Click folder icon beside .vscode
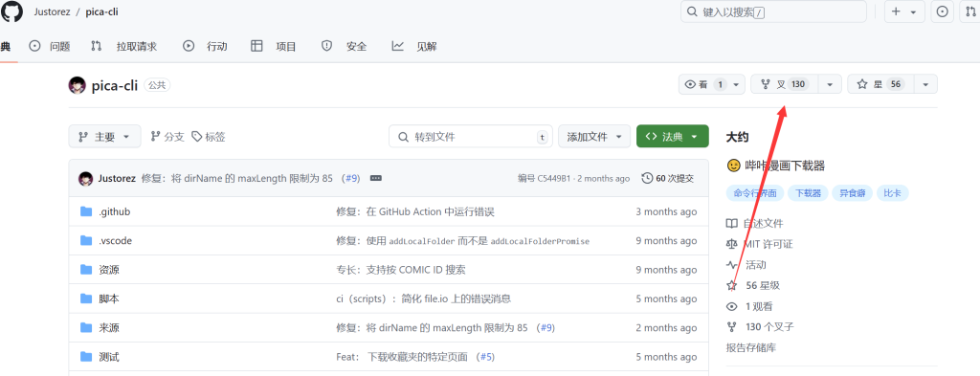This screenshot has width=980, height=376. (86, 240)
